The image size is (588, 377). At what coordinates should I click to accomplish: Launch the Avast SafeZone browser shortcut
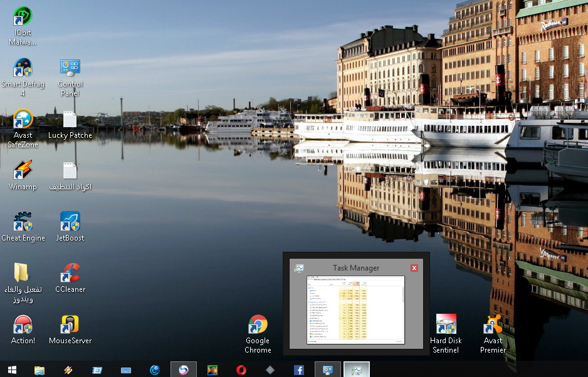[23, 120]
